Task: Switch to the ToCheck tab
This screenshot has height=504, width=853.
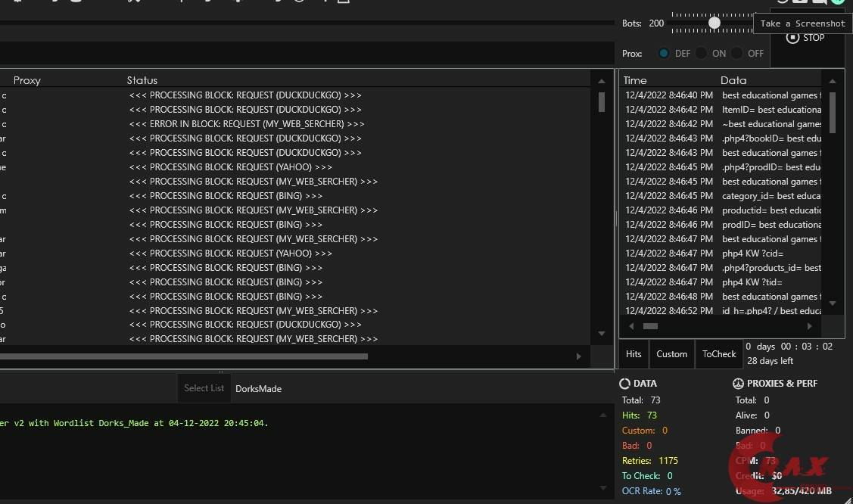Action: (719, 354)
